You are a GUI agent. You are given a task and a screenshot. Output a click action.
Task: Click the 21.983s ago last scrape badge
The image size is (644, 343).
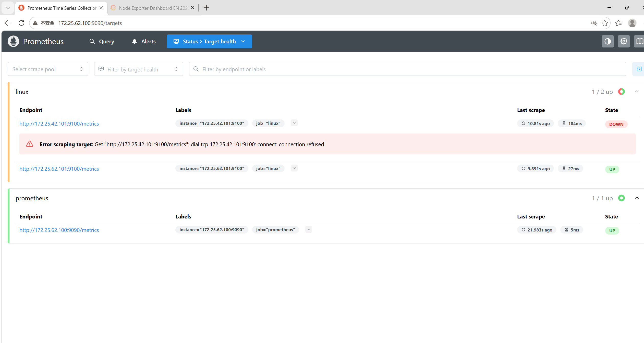coord(537,230)
